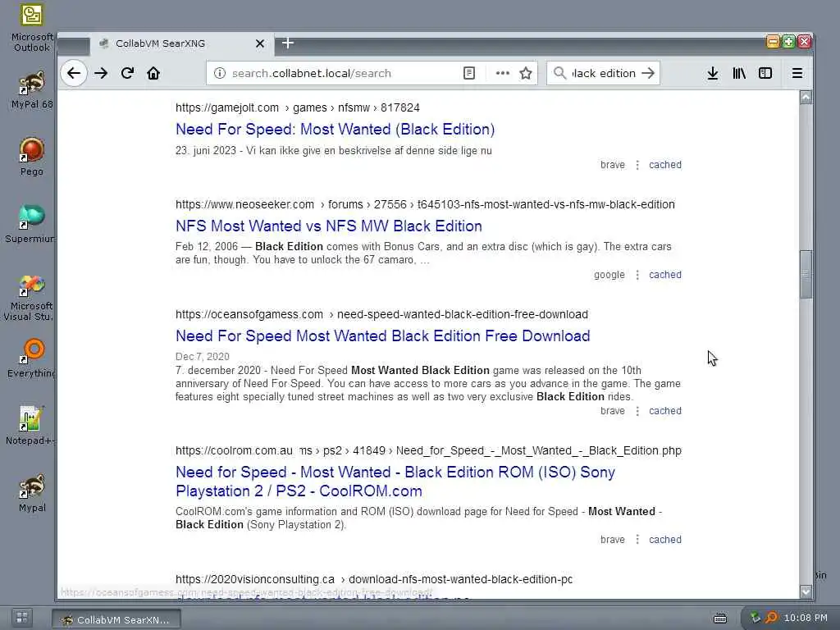Open the page actions three-dot menu
Screen dimensions: 840x630
pyautogui.click(x=503, y=73)
